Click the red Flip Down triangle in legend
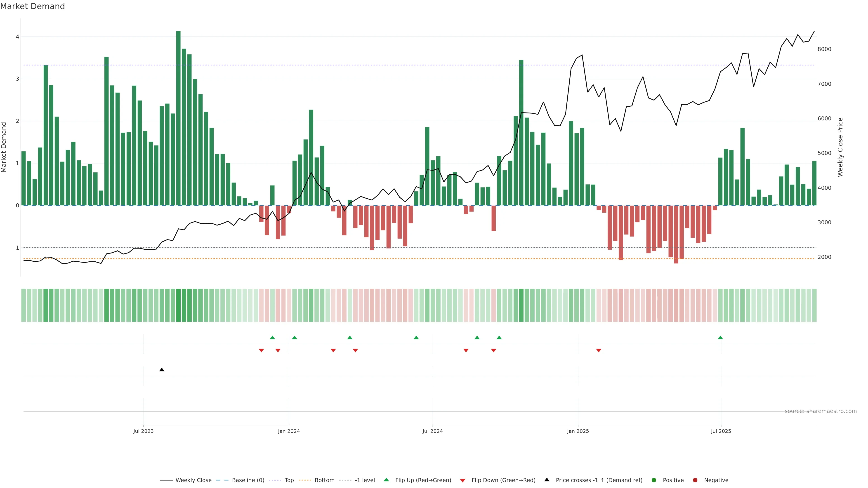Image resolution: width=868 pixels, height=488 pixels. (463, 480)
